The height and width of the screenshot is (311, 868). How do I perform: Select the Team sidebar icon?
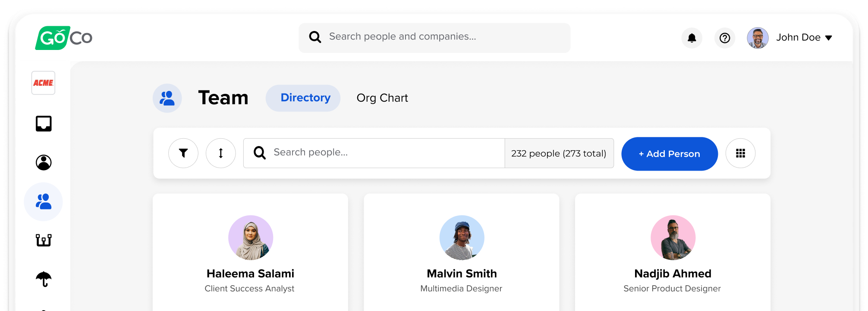(44, 202)
